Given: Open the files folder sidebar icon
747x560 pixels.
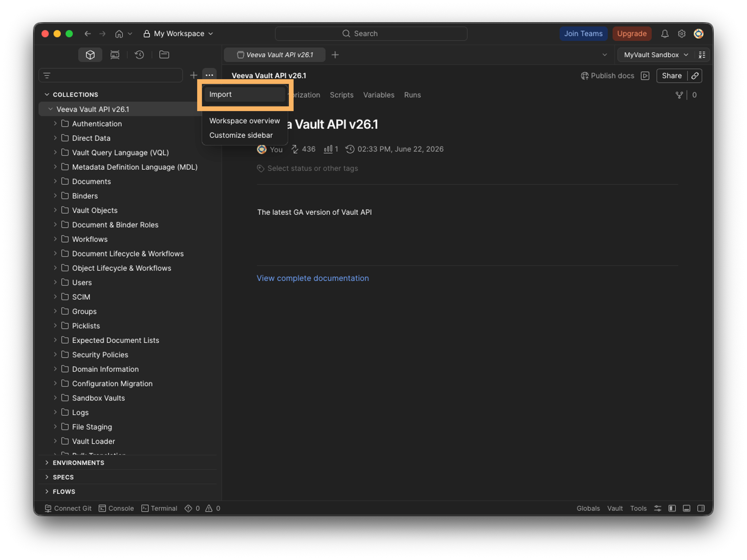Looking at the screenshot, I should pyautogui.click(x=164, y=55).
